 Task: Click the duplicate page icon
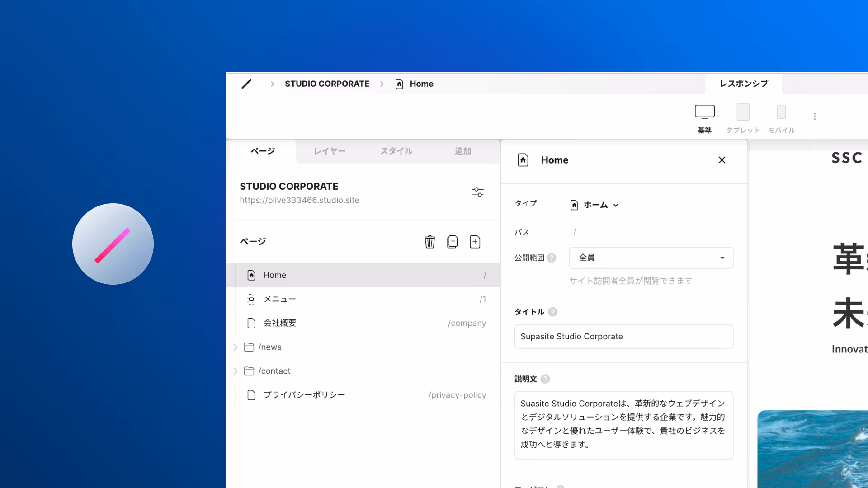pyautogui.click(x=452, y=242)
